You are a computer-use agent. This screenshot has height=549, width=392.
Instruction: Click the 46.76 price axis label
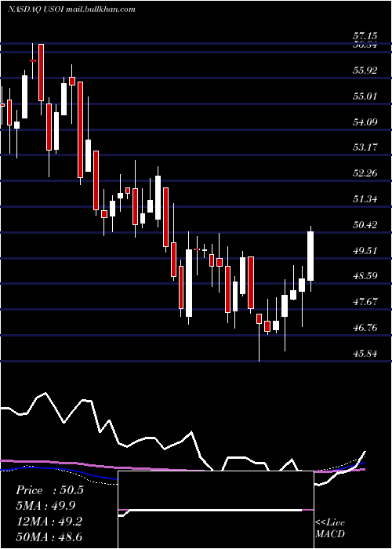pyautogui.click(x=365, y=328)
